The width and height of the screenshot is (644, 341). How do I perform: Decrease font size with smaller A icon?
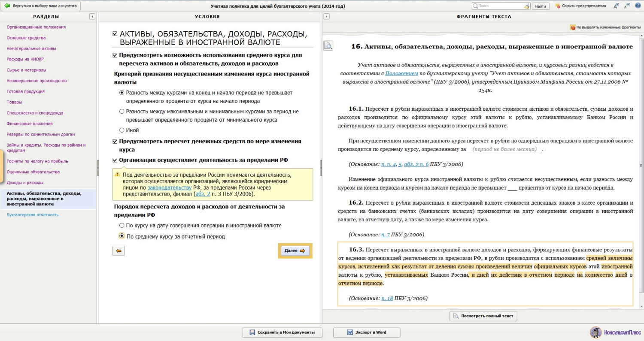pos(627,6)
